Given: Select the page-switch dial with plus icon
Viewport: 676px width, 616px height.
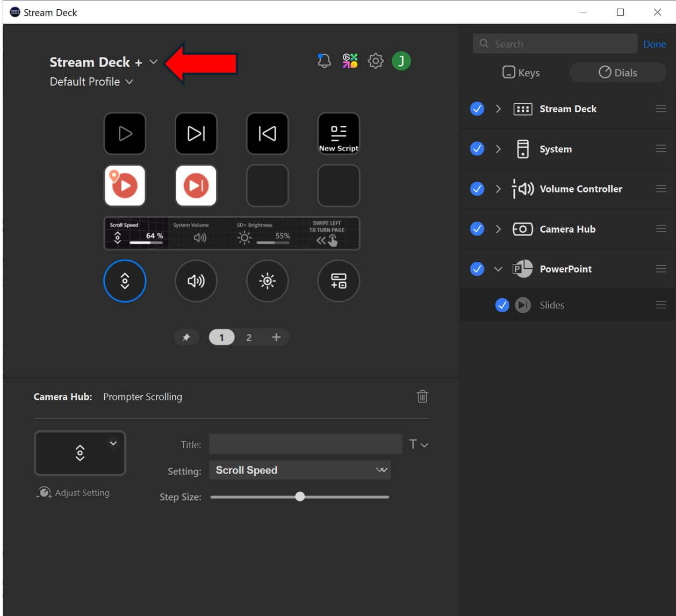Looking at the screenshot, I should coord(339,281).
